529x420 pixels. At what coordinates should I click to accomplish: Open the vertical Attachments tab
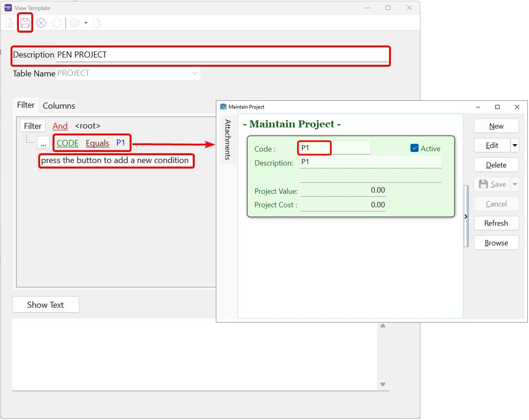coord(228,139)
